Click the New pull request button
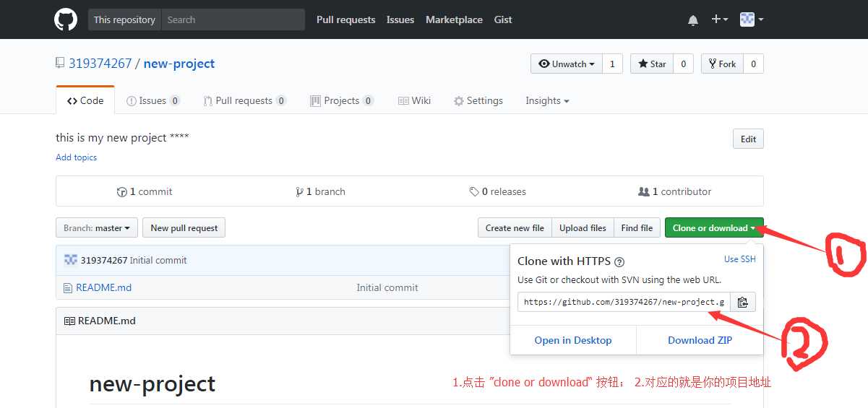Screen dimensions: 868x408 [x=184, y=227]
